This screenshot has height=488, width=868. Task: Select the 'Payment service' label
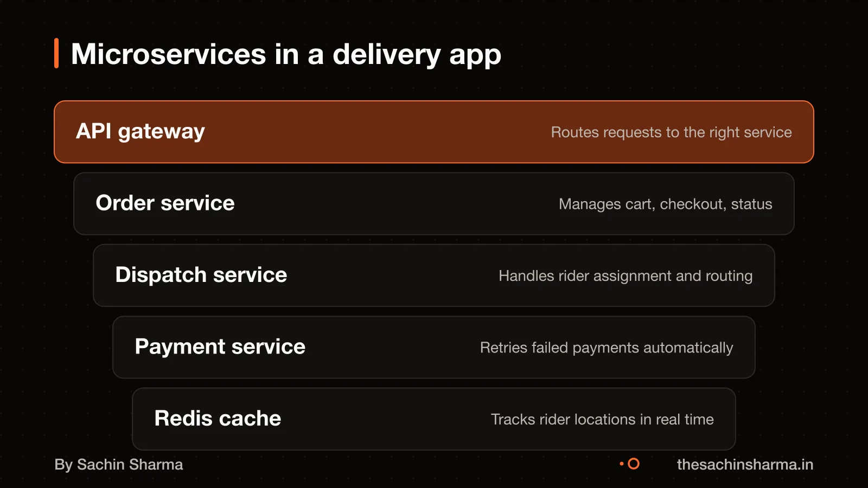tap(220, 347)
